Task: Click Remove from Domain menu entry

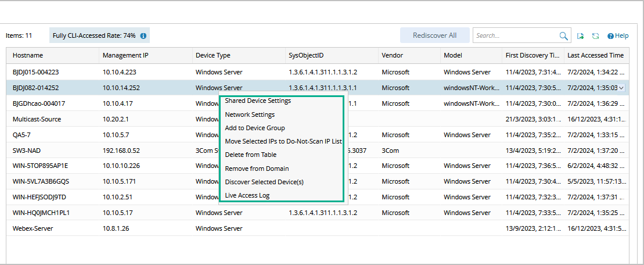Action: point(257,169)
